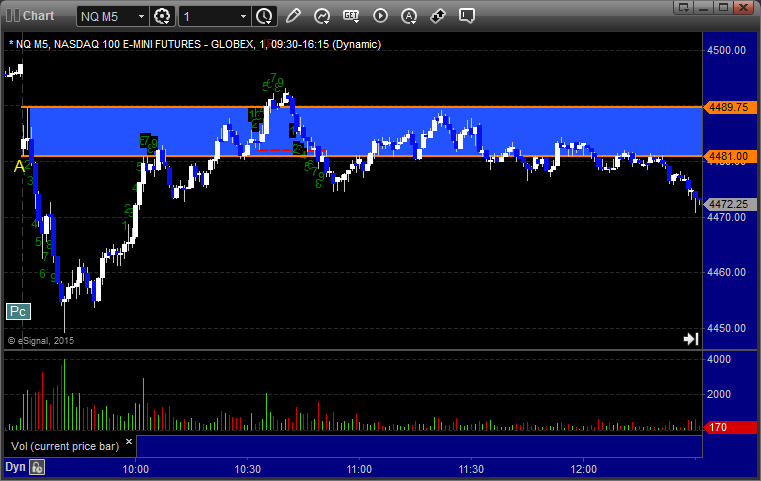This screenshot has height=481, width=761.
Task: Click the 11:00 time axis label
Action: (359, 469)
